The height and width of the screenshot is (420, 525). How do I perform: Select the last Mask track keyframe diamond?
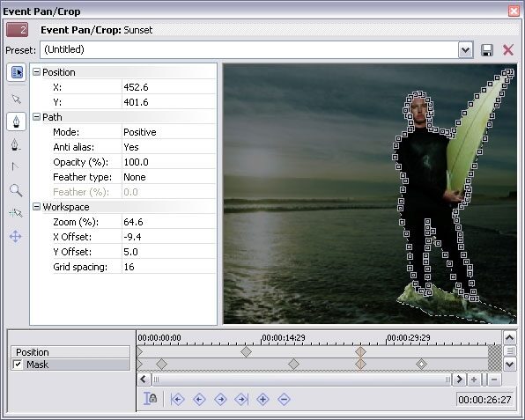pyautogui.click(x=421, y=365)
